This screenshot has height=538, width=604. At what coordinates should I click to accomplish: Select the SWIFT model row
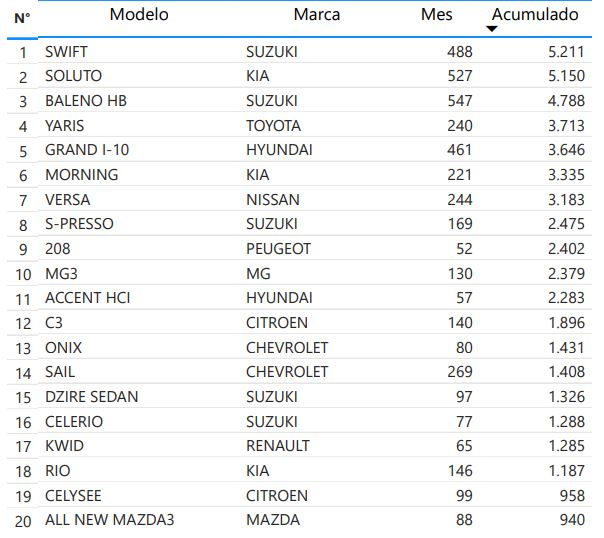(67, 50)
